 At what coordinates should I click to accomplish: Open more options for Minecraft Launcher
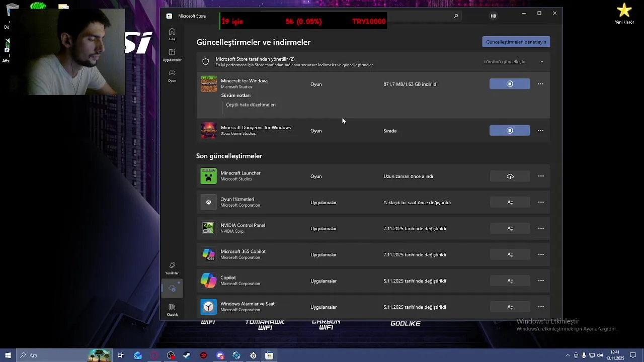click(541, 176)
